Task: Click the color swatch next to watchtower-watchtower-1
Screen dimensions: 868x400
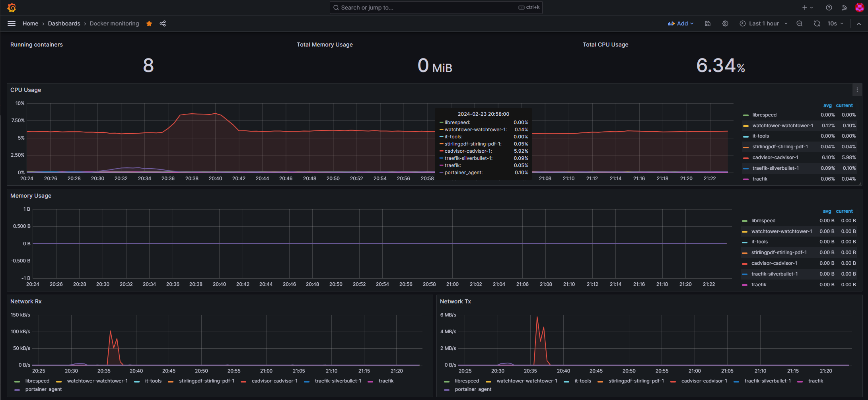Action: pos(745,125)
